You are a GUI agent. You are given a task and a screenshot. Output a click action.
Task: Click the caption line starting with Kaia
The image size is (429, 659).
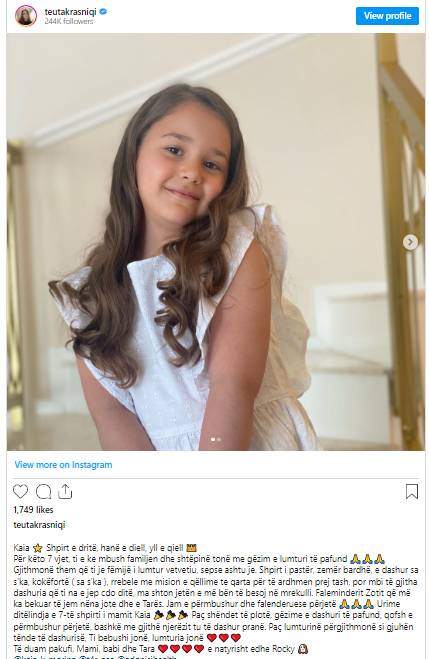coord(105,548)
